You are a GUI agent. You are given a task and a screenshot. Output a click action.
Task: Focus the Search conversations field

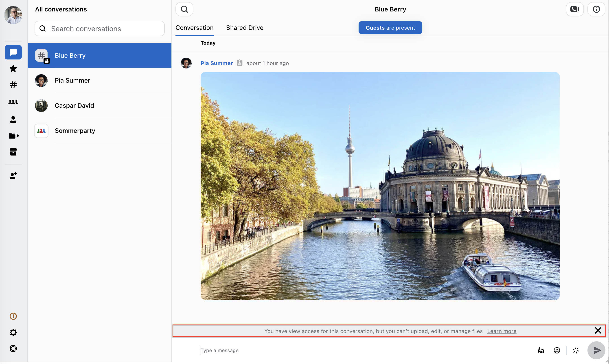(x=100, y=29)
